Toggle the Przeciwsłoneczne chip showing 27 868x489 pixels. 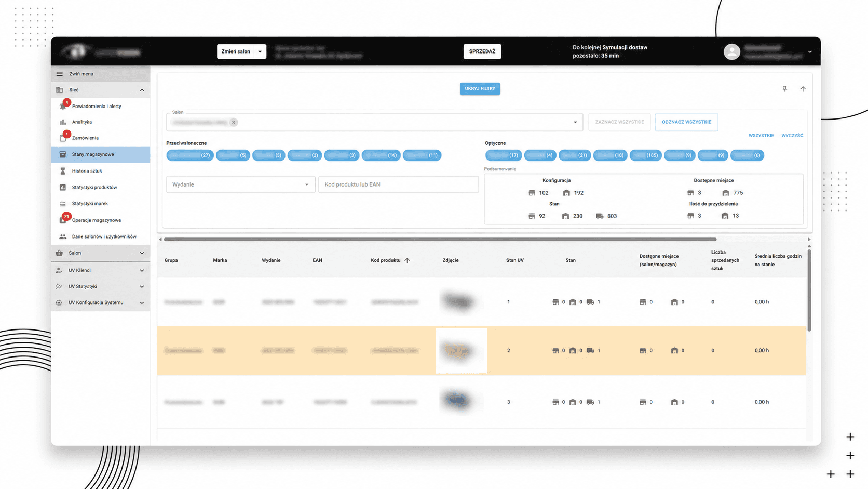click(190, 155)
